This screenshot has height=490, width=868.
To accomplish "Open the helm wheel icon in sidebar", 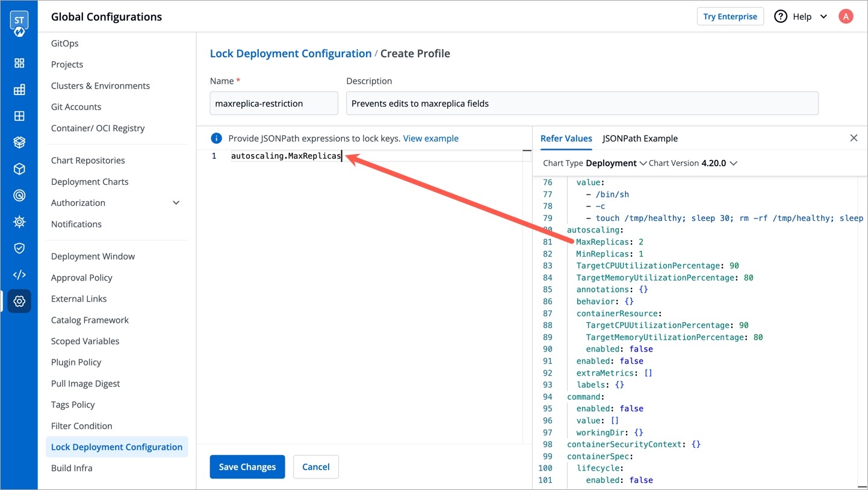I will pos(19,222).
